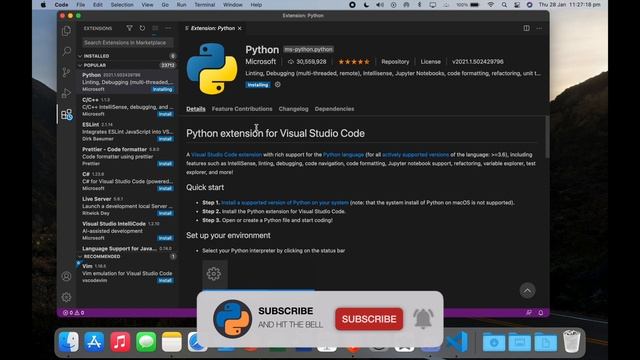Close the Extension: Python tab
The image size is (640, 360).
click(240, 28)
